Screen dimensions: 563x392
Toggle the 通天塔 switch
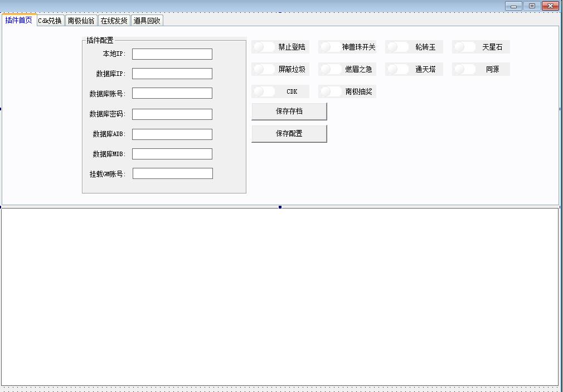point(398,69)
